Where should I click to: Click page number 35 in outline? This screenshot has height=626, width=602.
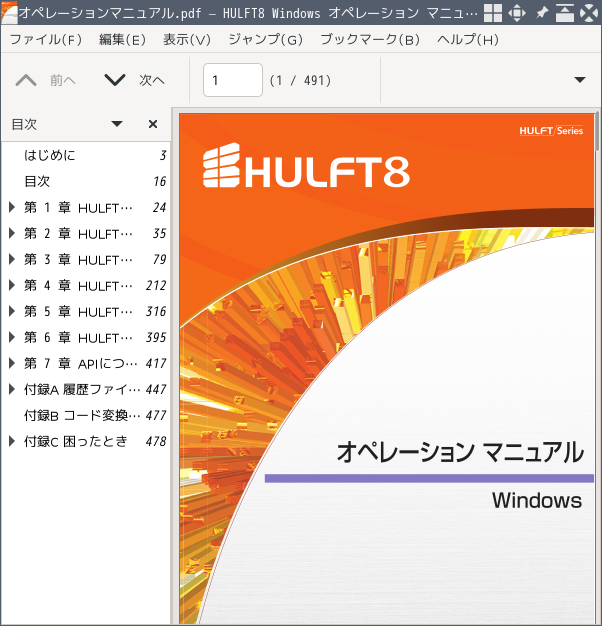(159, 233)
